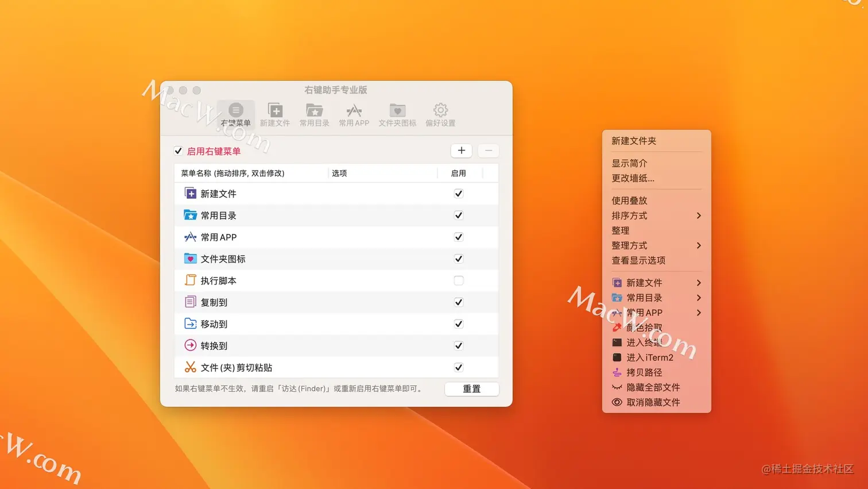Click the 常用 APP row icon in the list
This screenshot has height=489, width=868.
(190, 237)
